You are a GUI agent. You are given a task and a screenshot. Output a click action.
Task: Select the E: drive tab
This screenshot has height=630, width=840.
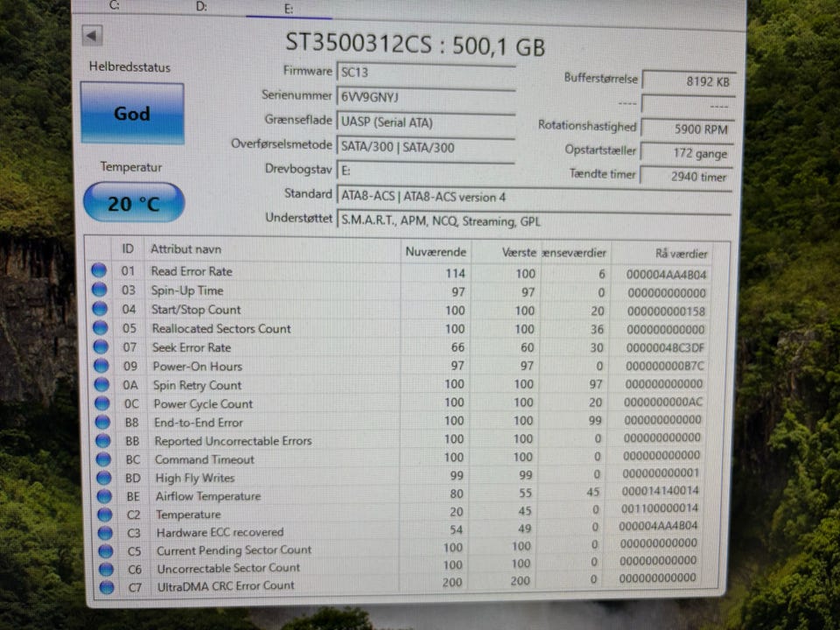click(288, 9)
